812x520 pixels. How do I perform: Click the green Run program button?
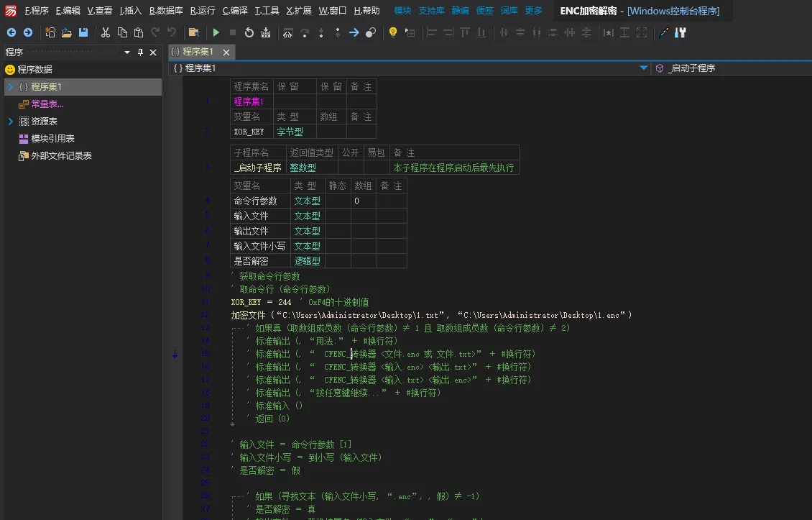(216, 32)
